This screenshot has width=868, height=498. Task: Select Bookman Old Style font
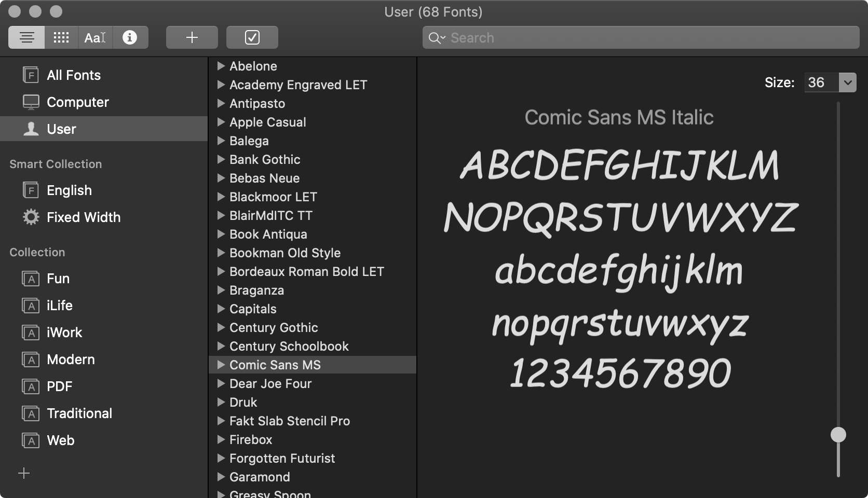click(x=313, y=253)
